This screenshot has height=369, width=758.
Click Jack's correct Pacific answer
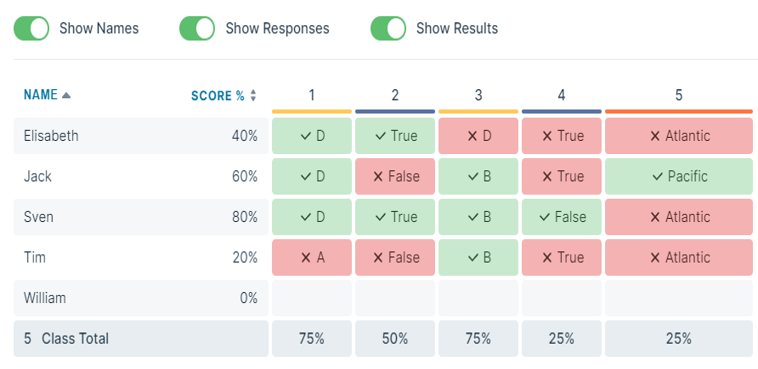[x=679, y=177]
